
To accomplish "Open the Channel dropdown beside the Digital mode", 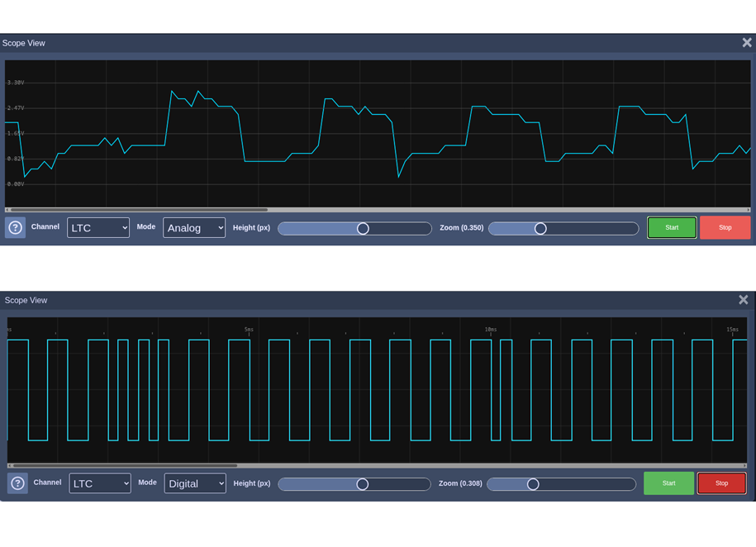I will [100, 483].
